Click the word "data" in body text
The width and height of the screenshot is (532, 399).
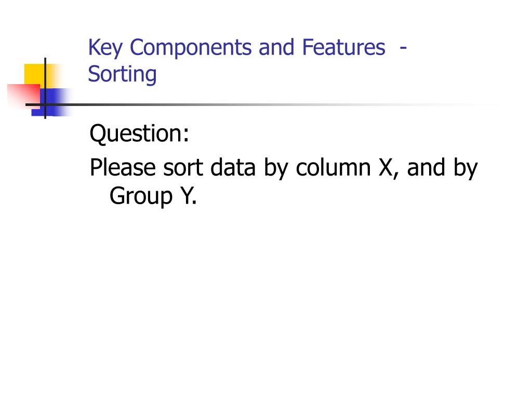[233, 167]
